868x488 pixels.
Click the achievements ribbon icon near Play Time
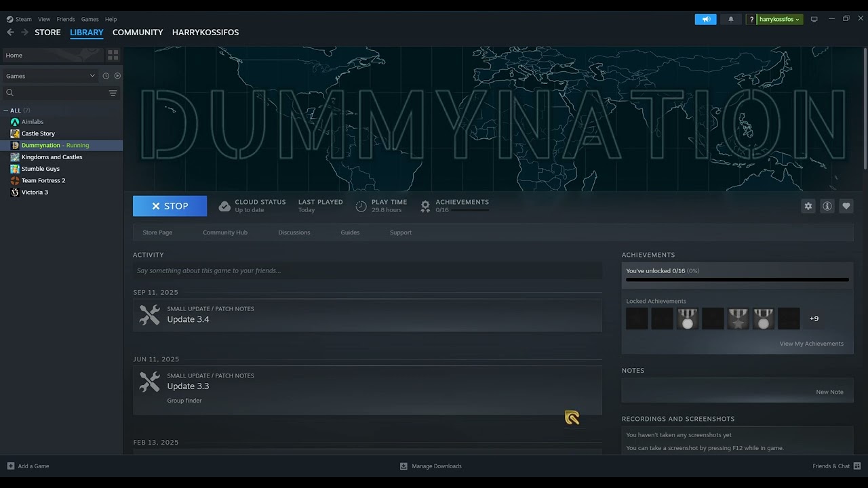(425, 207)
